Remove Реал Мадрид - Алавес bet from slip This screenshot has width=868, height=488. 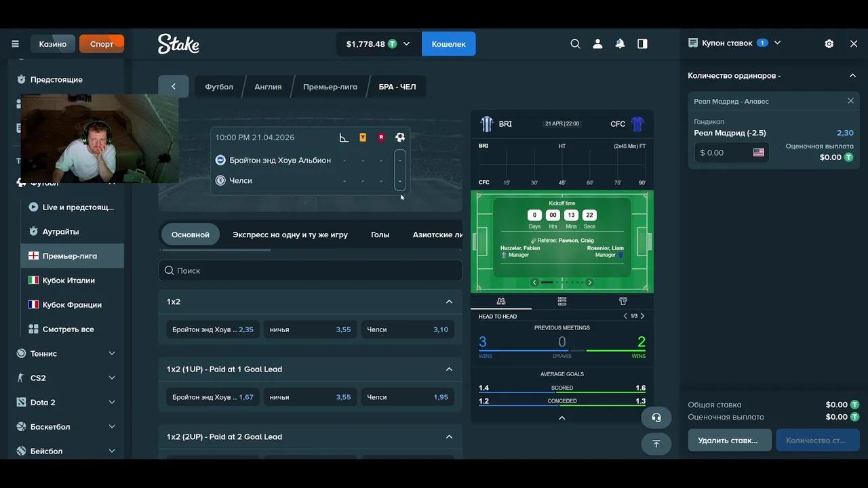click(x=850, y=101)
